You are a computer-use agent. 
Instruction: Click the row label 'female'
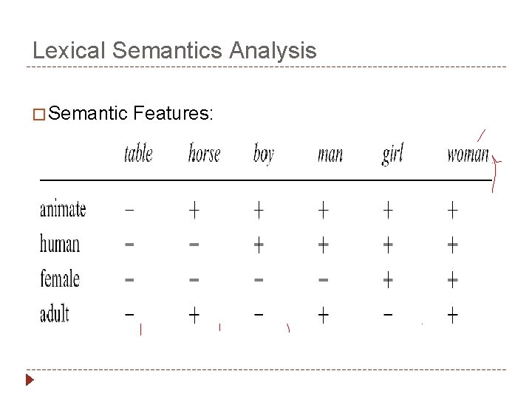[x=60, y=279]
